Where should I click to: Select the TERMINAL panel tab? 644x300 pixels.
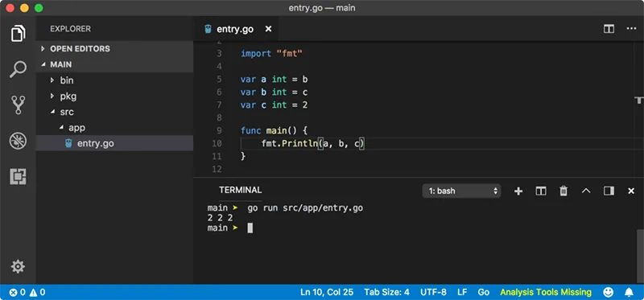(240, 190)
